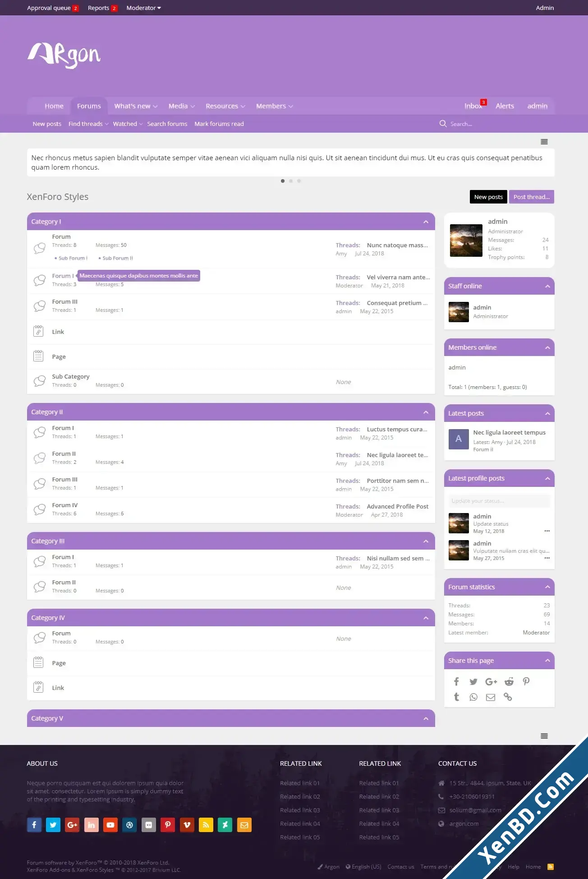This screenshot has height=879, width=588.
Task: Share page on Twitter in sidebar
Action: (x=473, y=681)
